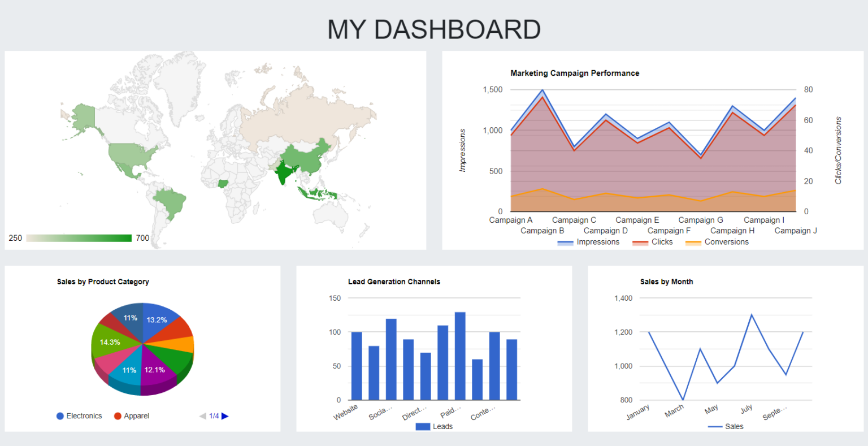Click the back arrow in pie chart legend
868x446 pixels.
tap(202, 415)
